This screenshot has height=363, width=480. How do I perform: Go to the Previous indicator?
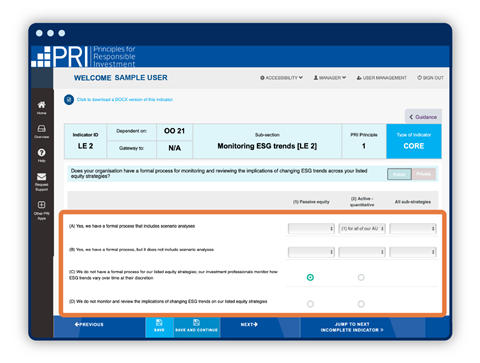(89, 324)
